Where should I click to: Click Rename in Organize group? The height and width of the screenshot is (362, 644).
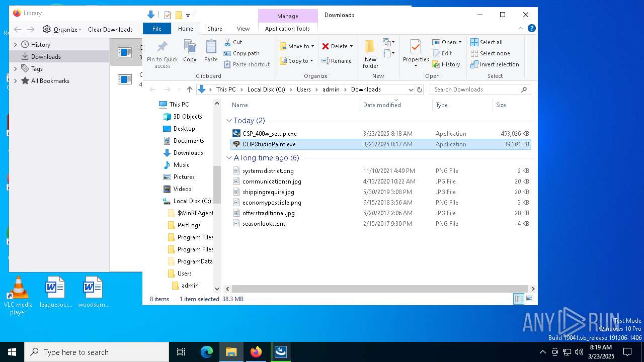pos(336,61)
